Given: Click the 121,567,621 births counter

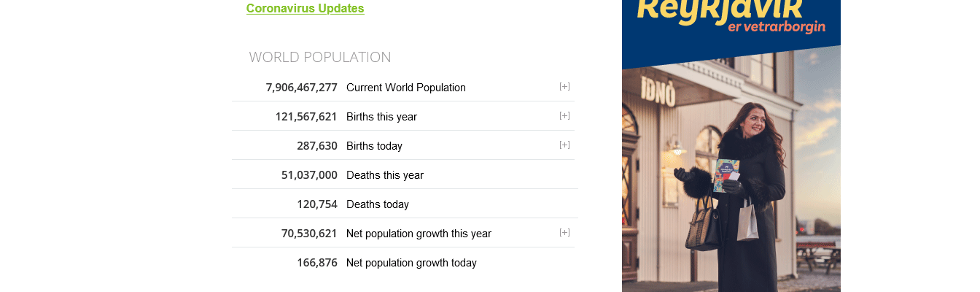Looking at the screenshot, I should click(306, 117).
